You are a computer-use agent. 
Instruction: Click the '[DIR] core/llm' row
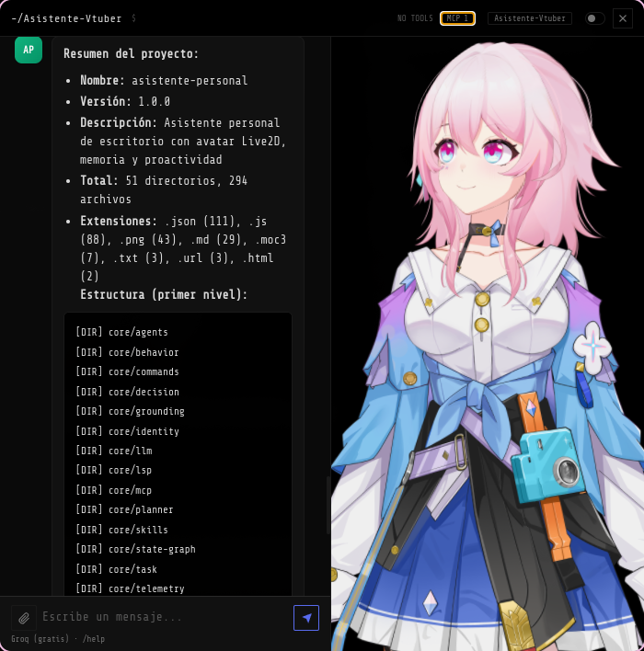[x=114, y=451]
